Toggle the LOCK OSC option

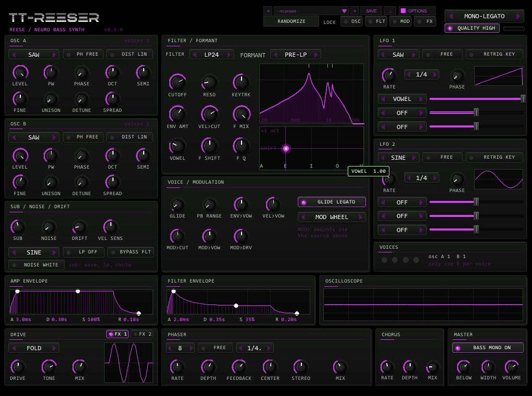coord(351,21)
